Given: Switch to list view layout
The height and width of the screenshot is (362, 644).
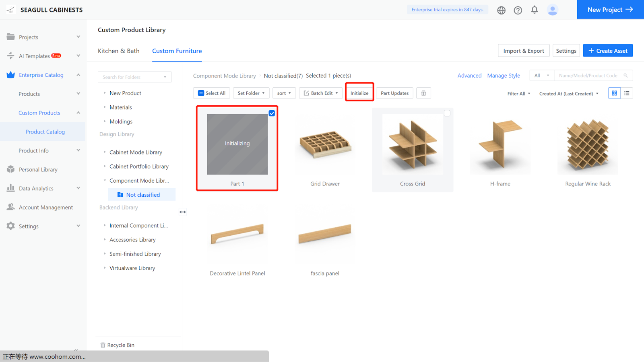Looking at the screenshot, I should coord(627,93).
